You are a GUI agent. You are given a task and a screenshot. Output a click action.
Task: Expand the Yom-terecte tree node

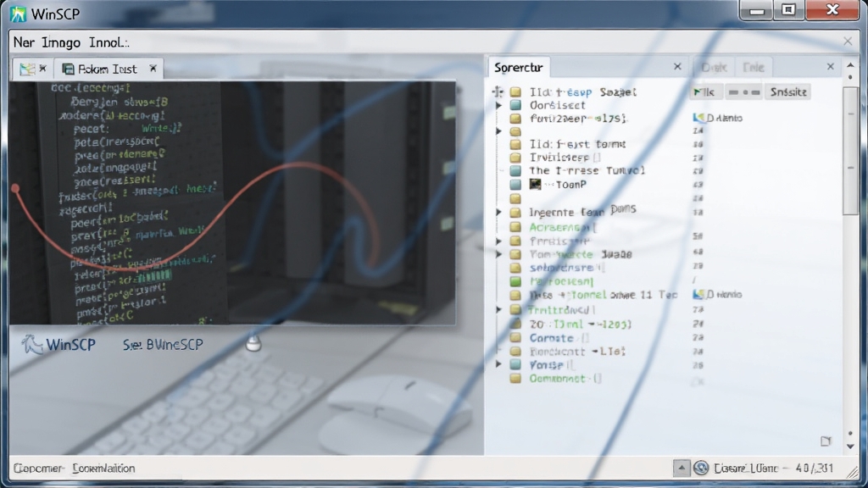pos(498,254)
